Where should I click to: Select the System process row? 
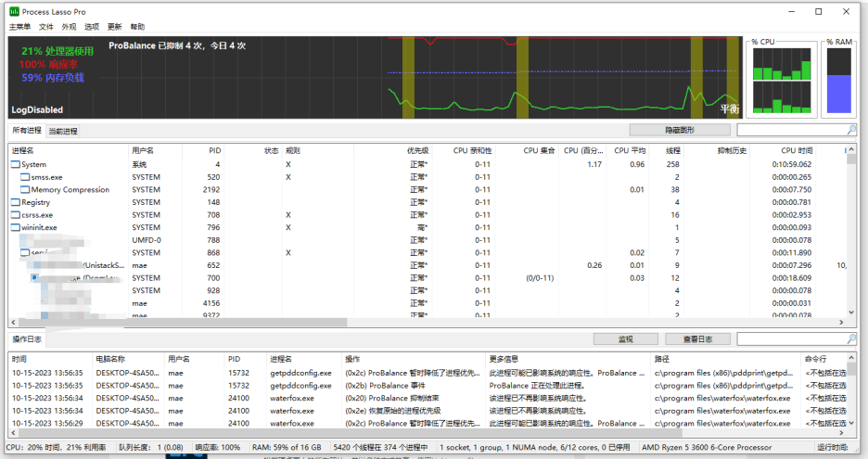coord(428,164)
